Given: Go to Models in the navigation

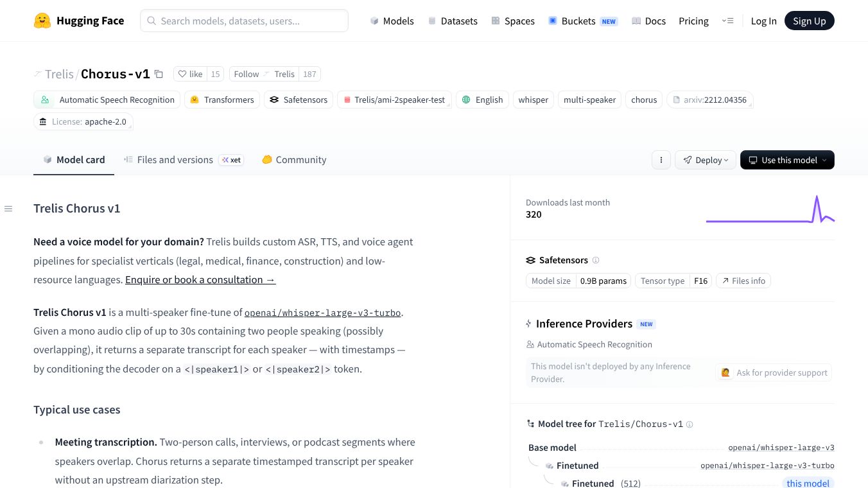Looking at the screenshot, I should [392, 21].
